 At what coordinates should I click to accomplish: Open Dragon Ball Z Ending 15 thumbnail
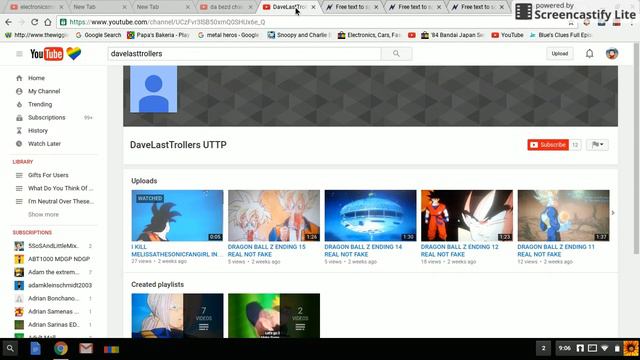(274, 216)
